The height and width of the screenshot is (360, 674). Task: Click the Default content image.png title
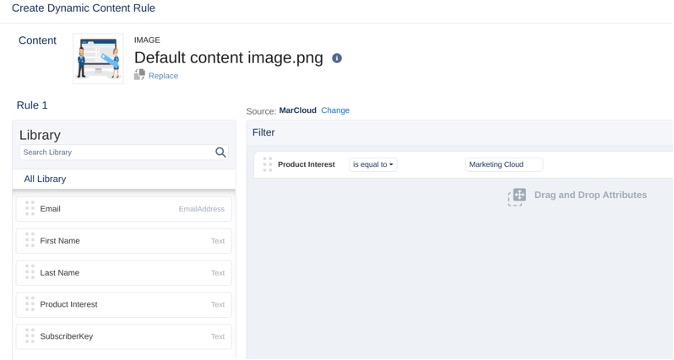[229, 58]
